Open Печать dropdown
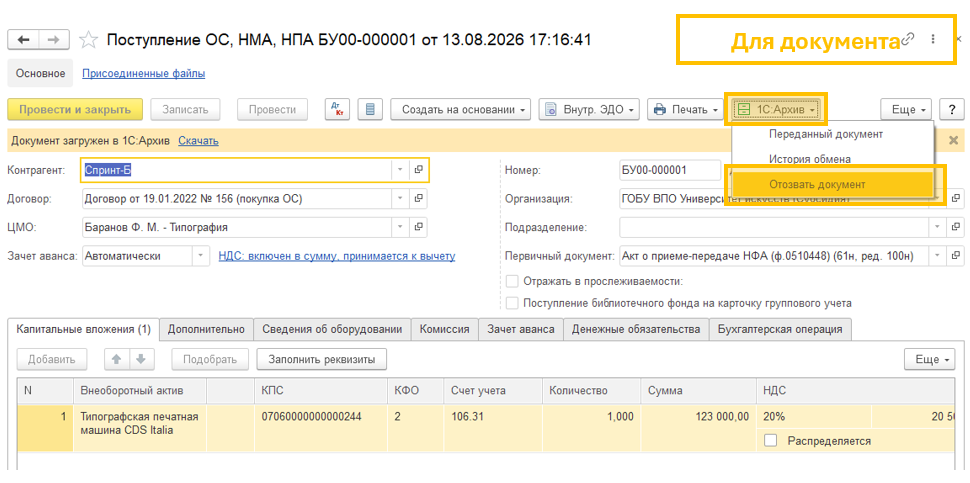Screen dimensions: 970x483 coord(684,109)
